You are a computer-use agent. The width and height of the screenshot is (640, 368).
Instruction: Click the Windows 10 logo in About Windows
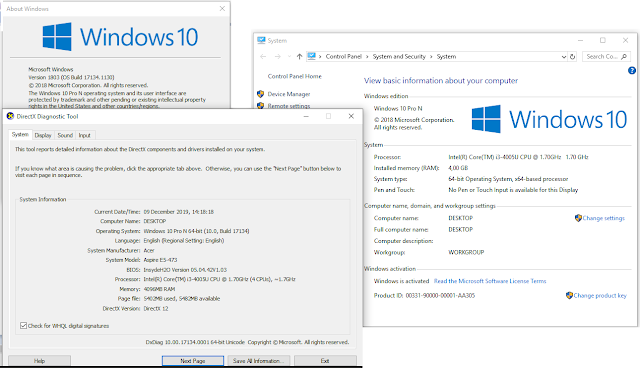[120, 37]
